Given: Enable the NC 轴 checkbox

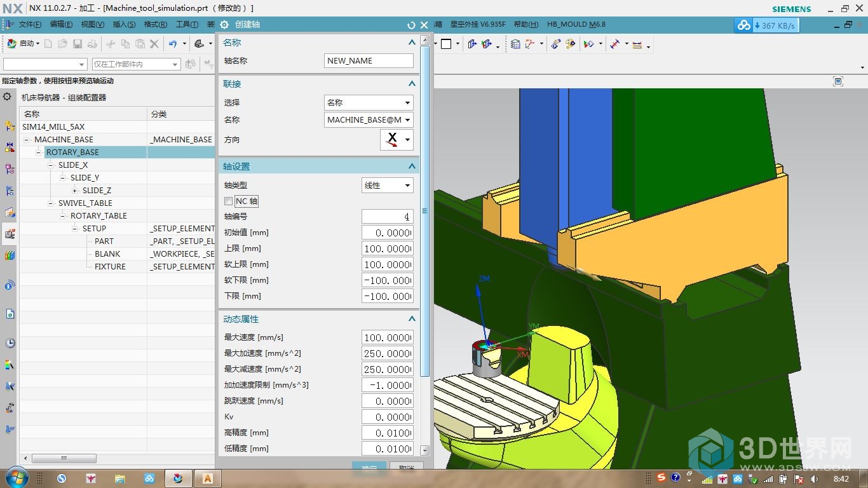Looking at the screenshot, I should click(x=229, y=201).
